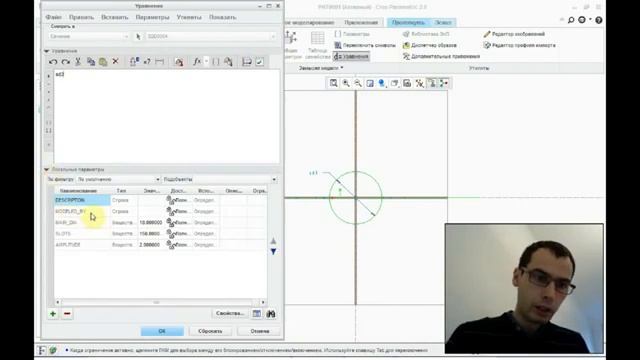This screenshot has height=360, width=640.
Task: Insert parameter name from list icon
Action: (228, 62)
